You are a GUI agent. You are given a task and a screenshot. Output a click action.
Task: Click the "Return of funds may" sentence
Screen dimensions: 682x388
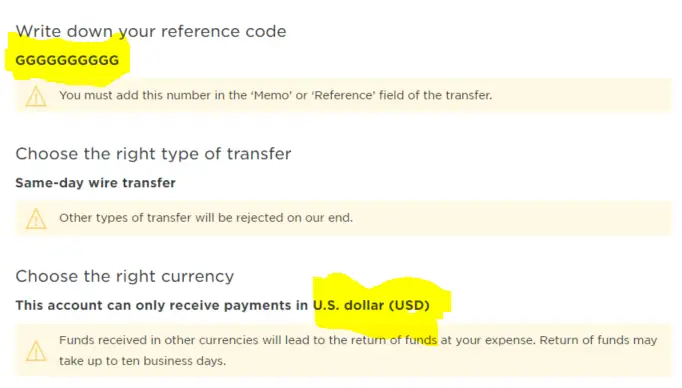click(598, 340)
